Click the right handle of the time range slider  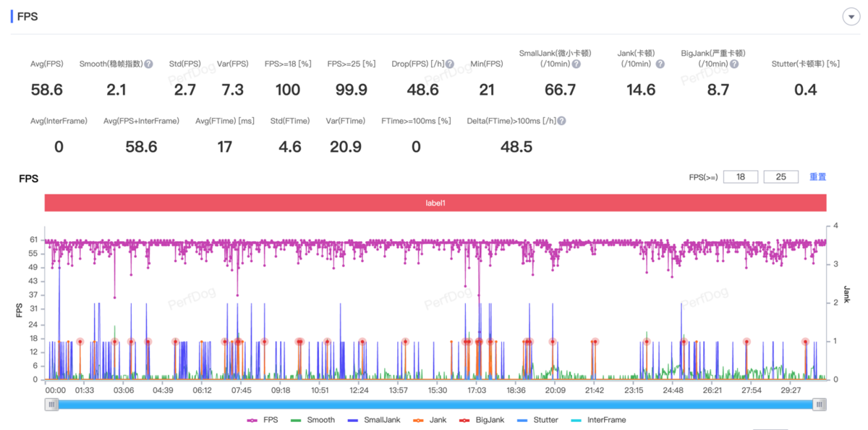(x=819, y=405)
